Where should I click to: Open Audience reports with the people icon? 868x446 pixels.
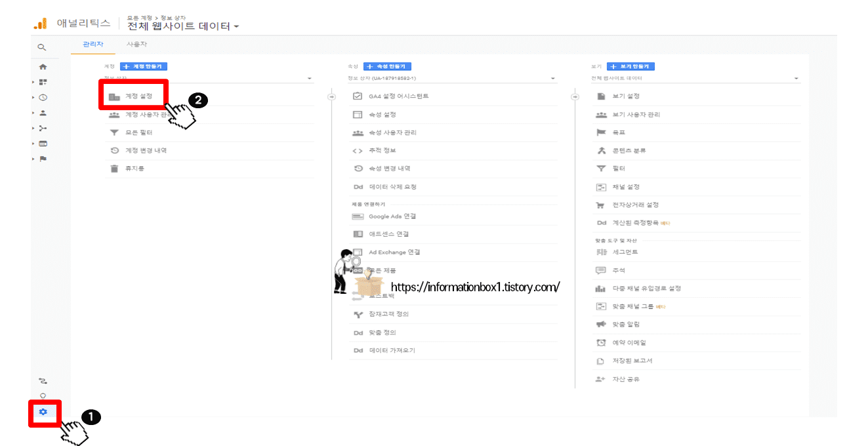pos(43,112)
